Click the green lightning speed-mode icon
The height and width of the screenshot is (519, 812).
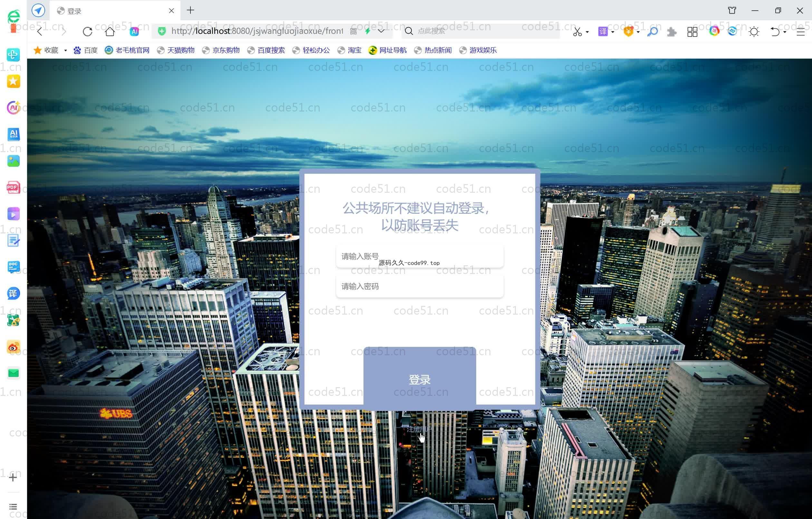(x=368, y=31)
